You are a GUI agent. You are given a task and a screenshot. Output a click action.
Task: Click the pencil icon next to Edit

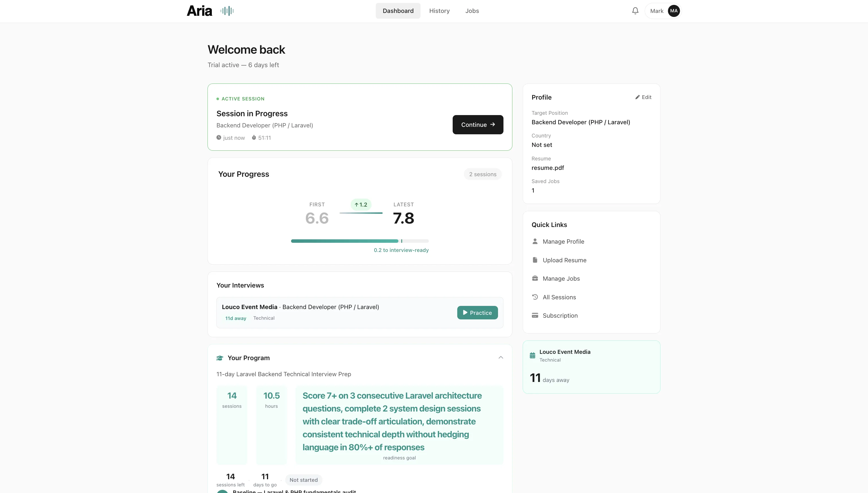(x=638, y=97)
